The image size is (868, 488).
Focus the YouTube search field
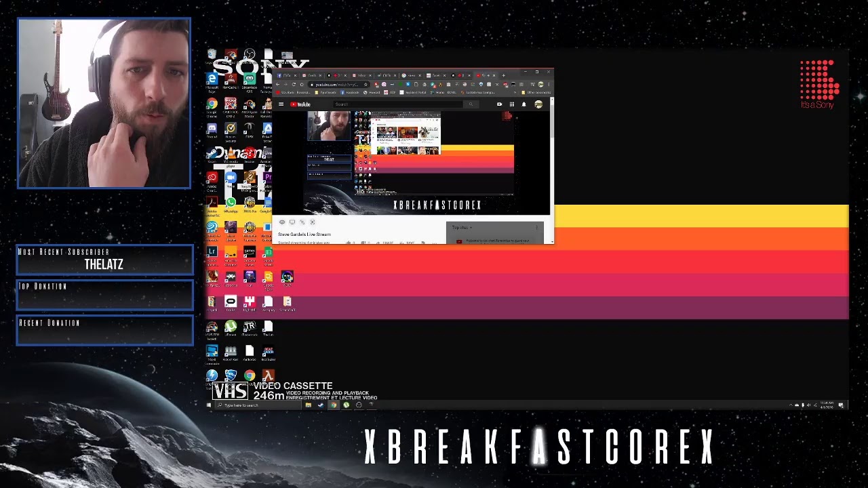[x=398, y=104]
